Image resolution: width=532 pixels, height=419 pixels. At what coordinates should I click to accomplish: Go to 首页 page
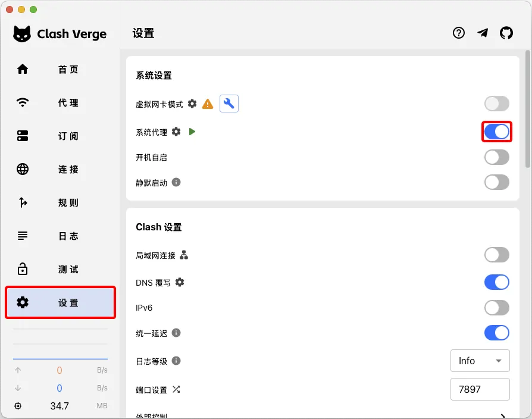[60, 69]
